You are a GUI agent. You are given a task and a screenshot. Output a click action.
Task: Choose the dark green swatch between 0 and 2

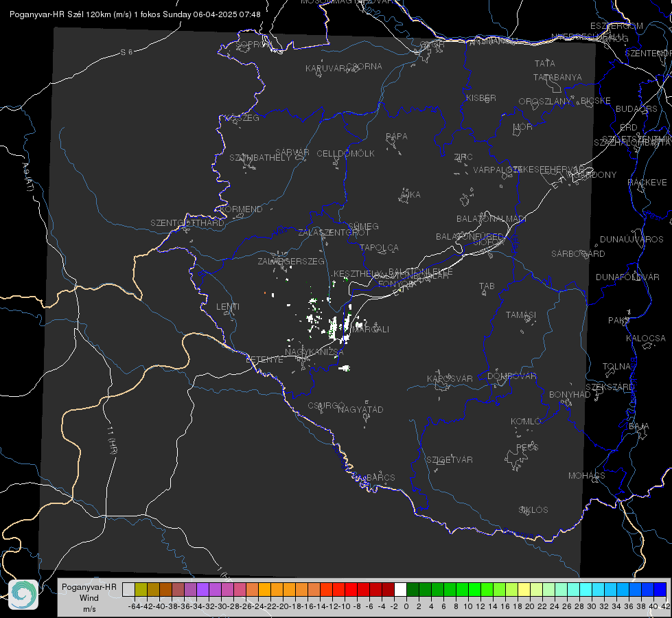[413, 589]
